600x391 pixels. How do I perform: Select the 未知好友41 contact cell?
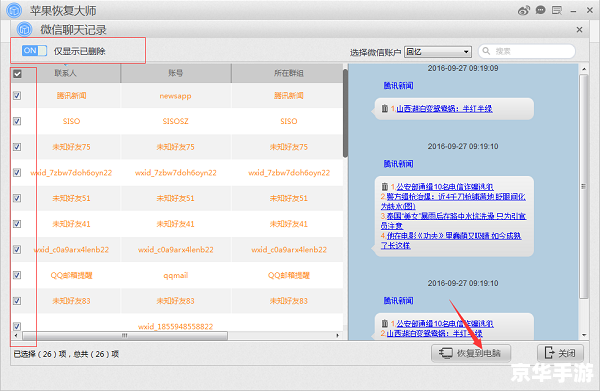pyautogui.click(x=72, y=224)
